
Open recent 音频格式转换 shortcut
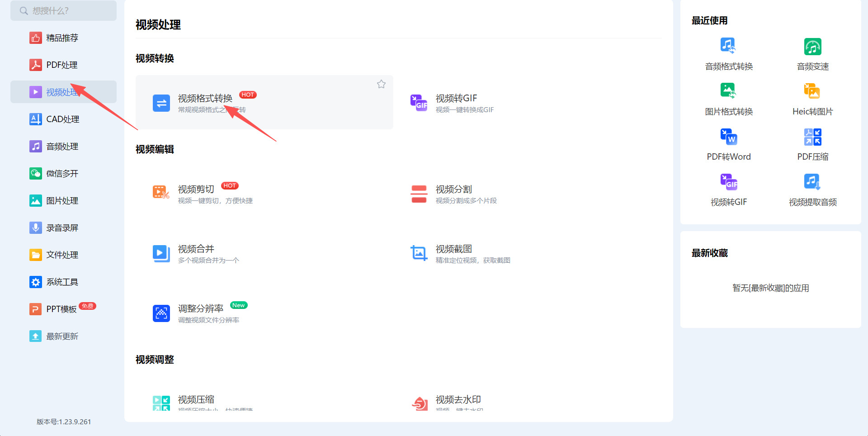[x=729, y=54]
